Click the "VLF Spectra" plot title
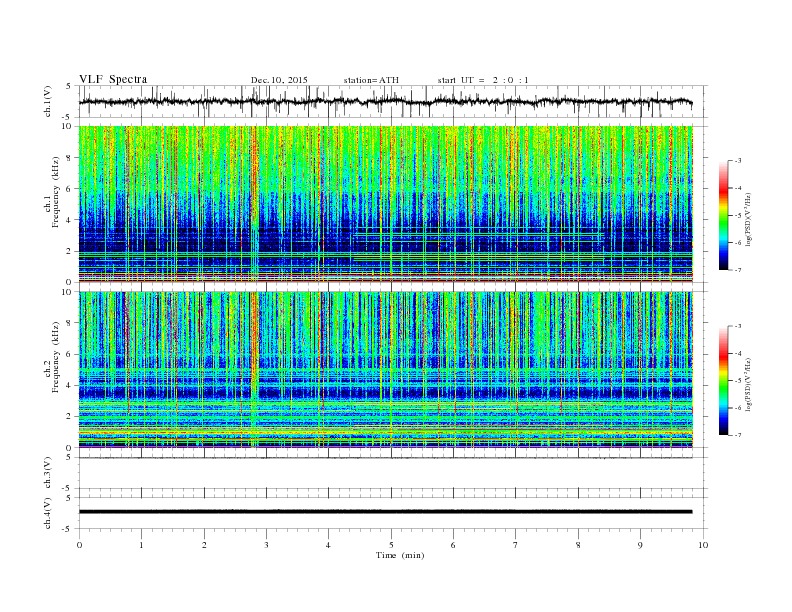This screenshot has width=792, height=612. click(113, 79)
